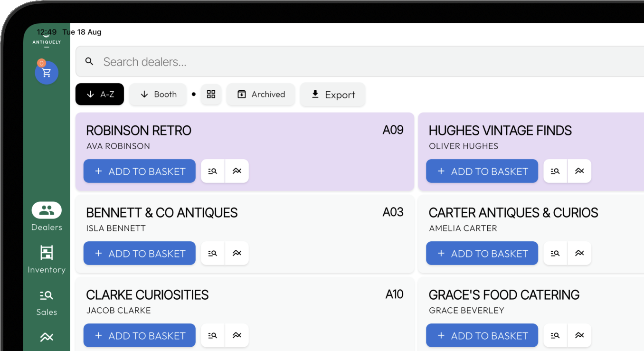The height and width of the screenshot is (351, 644).
Task: Select the Robinson Retro dealer name
Action: point(139,131)
